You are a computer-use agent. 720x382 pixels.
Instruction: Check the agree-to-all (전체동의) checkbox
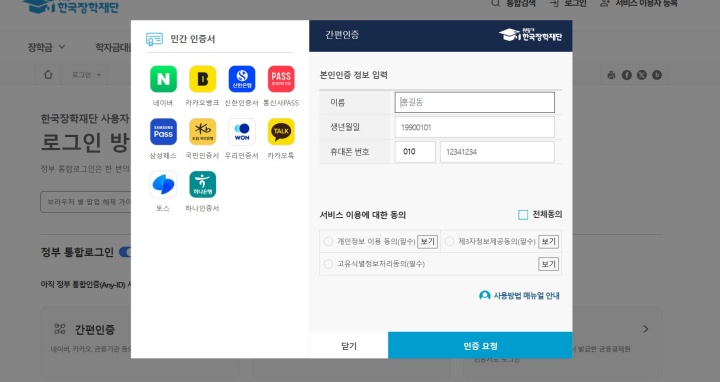[x=523, y=214]
